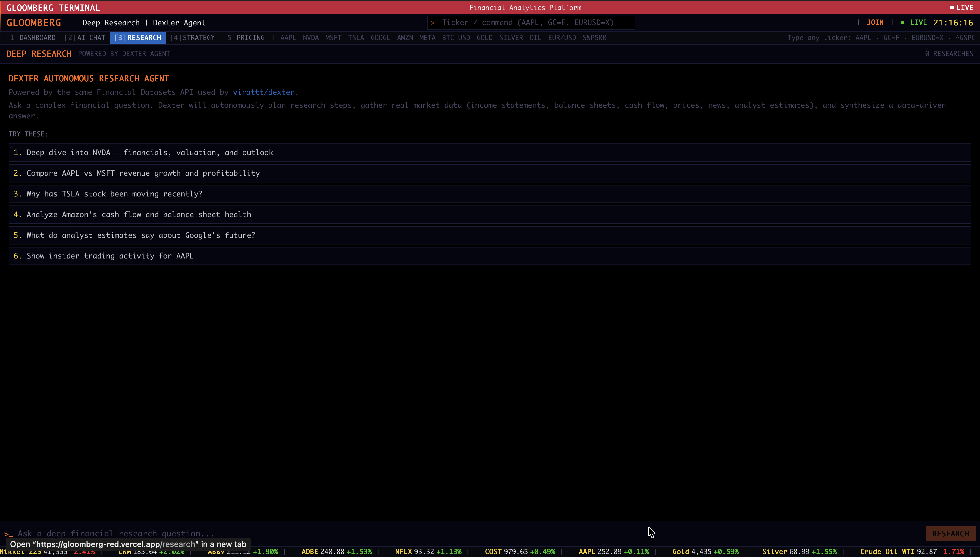Click the EUR/USD ticker shortcut
This screenshot has width=980, height=557.
click(561, 37)
